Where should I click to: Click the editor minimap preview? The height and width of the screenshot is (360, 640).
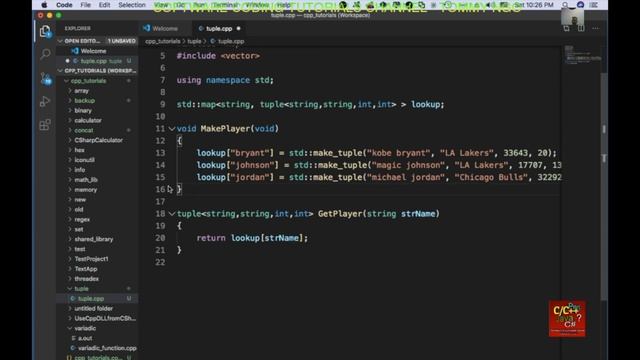coord(582,55)
